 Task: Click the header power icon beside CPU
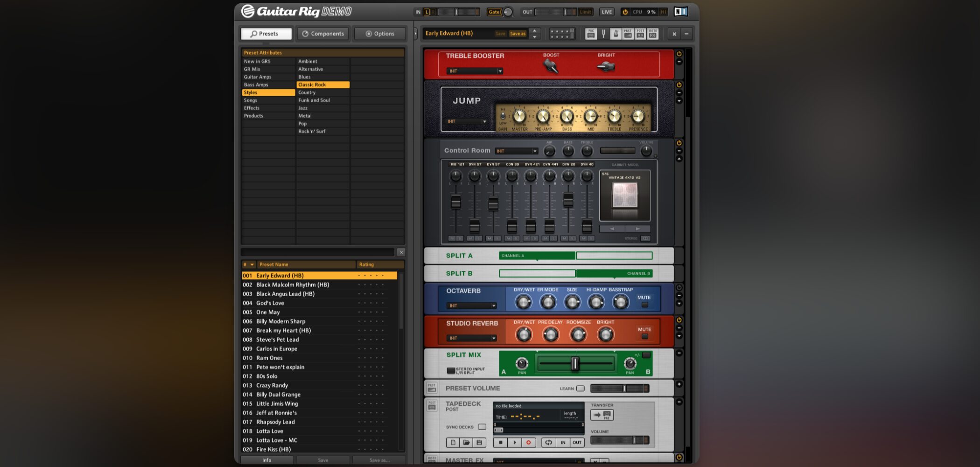click(625, 12)
